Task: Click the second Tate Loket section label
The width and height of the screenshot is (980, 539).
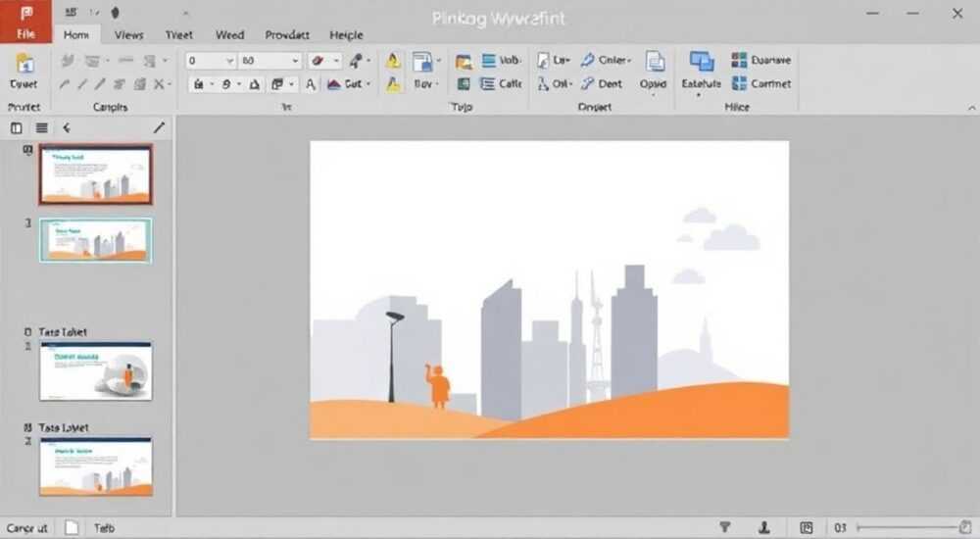Action: [x=63, y=427]
